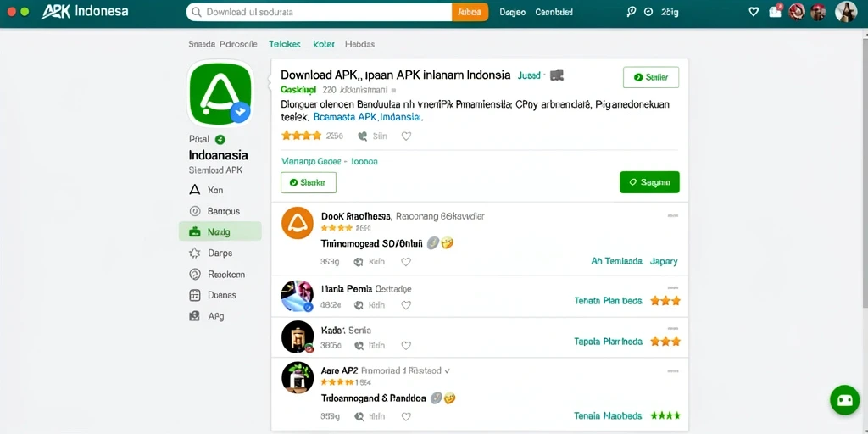Open the green chat bot floating button

point(845,400)
